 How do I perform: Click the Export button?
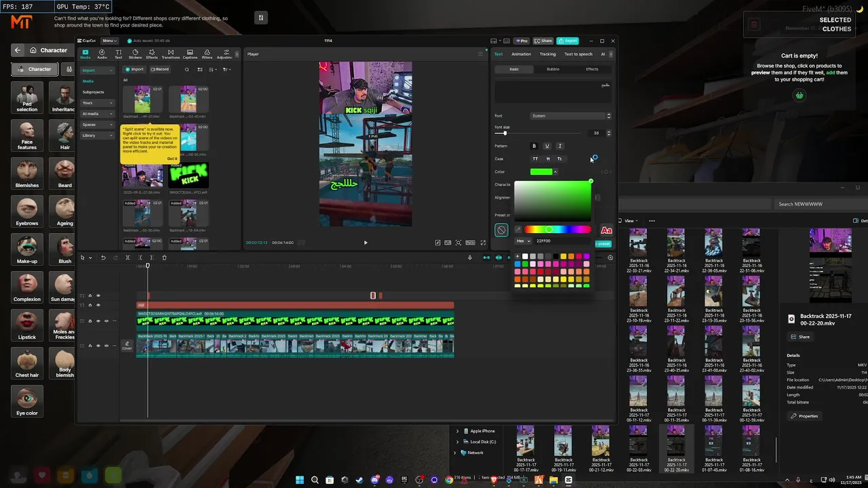pyautogui.click(x=568, y=41)
